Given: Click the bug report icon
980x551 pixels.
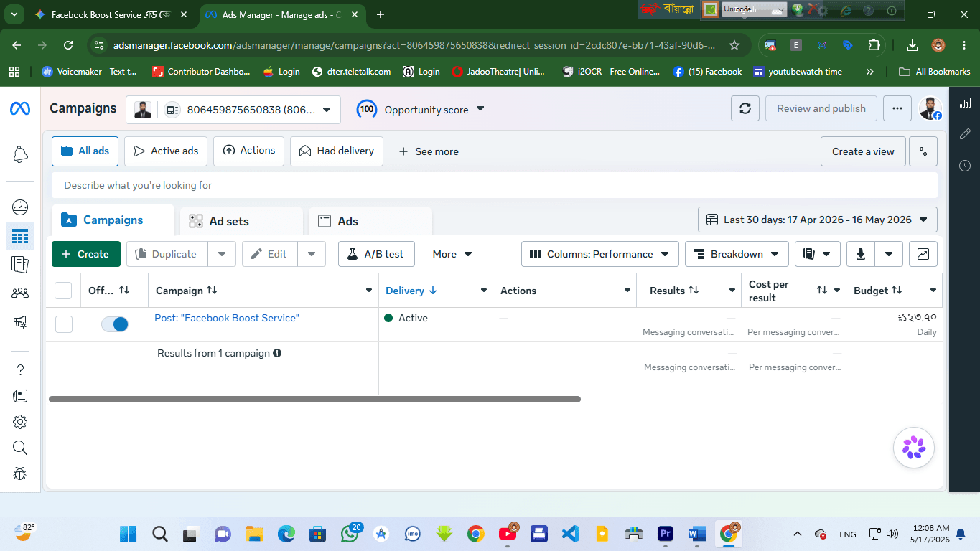Looking at the screenshot, I should tap(20, 474).
